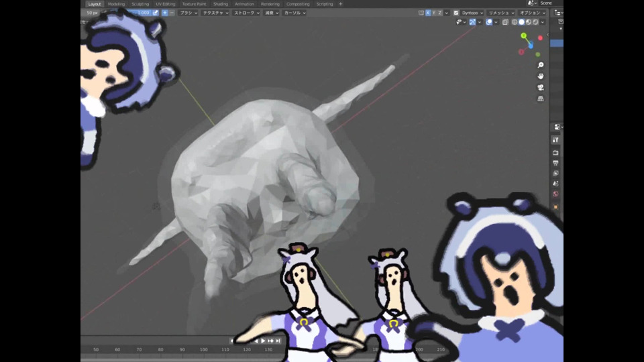Click the pan view hand icon

[541, 76]
